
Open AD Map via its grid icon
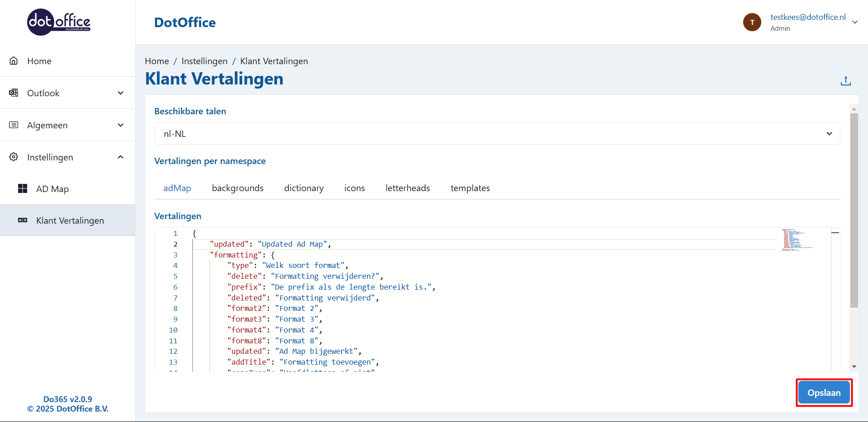[23, 189]
